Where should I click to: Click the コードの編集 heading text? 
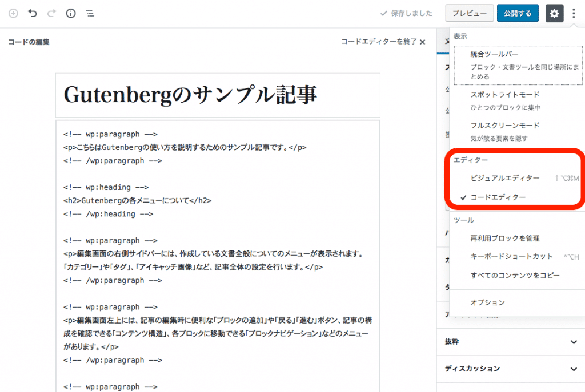[29, 42]
